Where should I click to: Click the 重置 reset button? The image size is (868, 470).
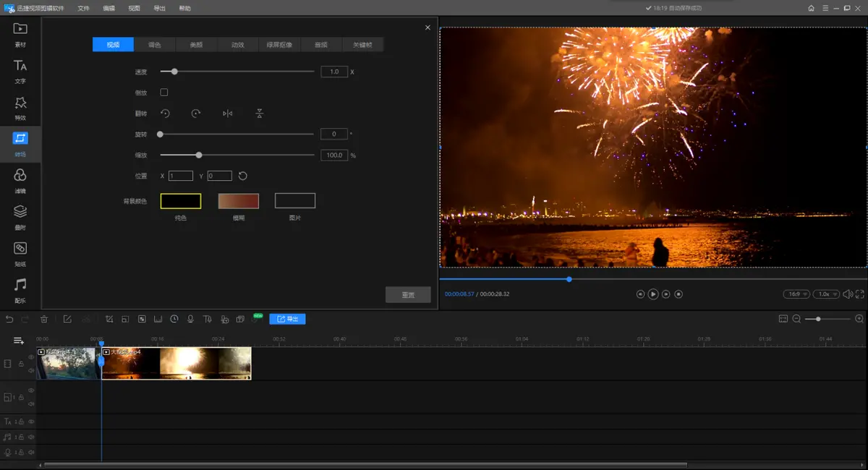(408, 295)
